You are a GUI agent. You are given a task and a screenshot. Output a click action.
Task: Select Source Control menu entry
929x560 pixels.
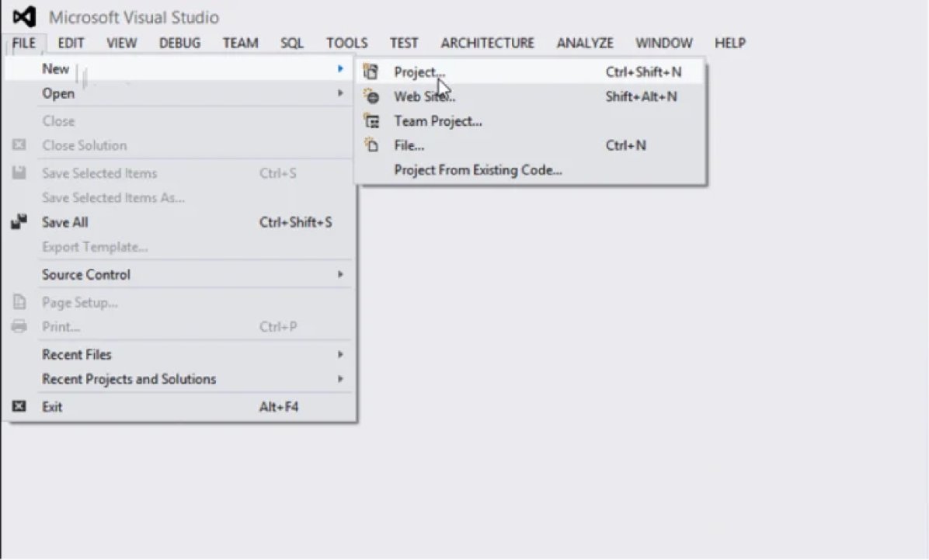(179, 274)
